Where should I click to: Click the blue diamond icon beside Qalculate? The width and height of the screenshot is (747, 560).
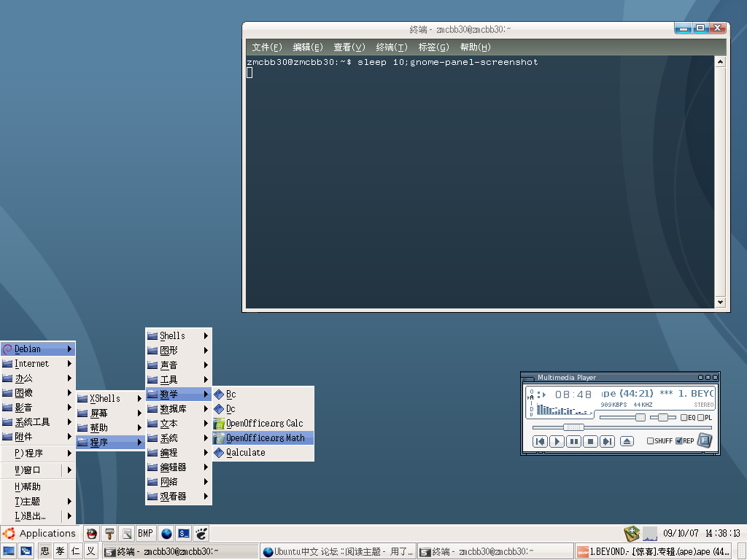(x=219, y=453)
